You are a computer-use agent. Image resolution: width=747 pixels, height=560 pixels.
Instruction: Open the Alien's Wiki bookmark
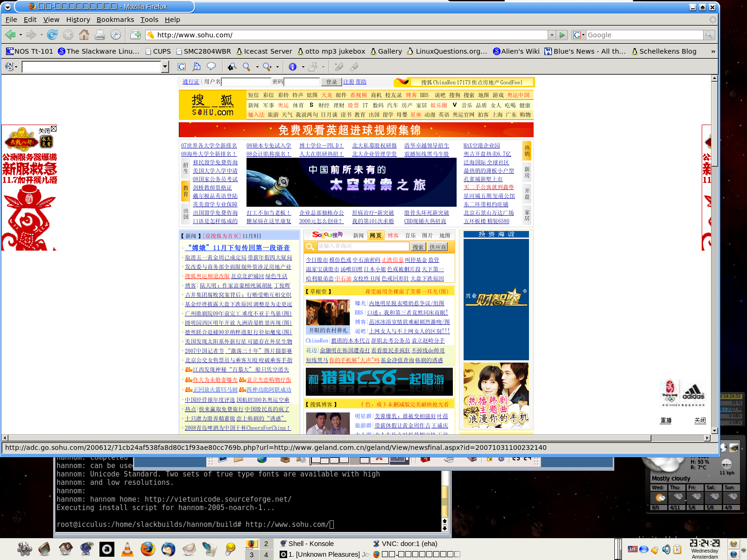[x=516, y=51]
